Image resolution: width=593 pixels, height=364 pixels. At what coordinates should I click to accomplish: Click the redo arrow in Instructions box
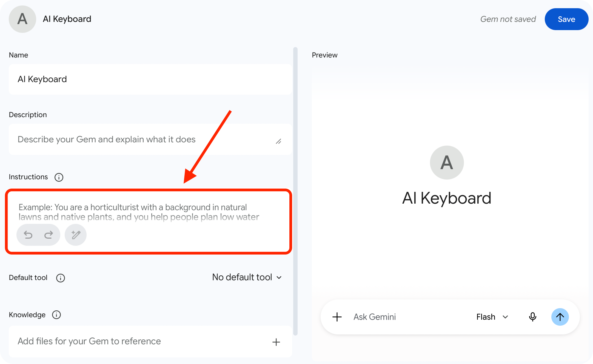pos(49,235)
